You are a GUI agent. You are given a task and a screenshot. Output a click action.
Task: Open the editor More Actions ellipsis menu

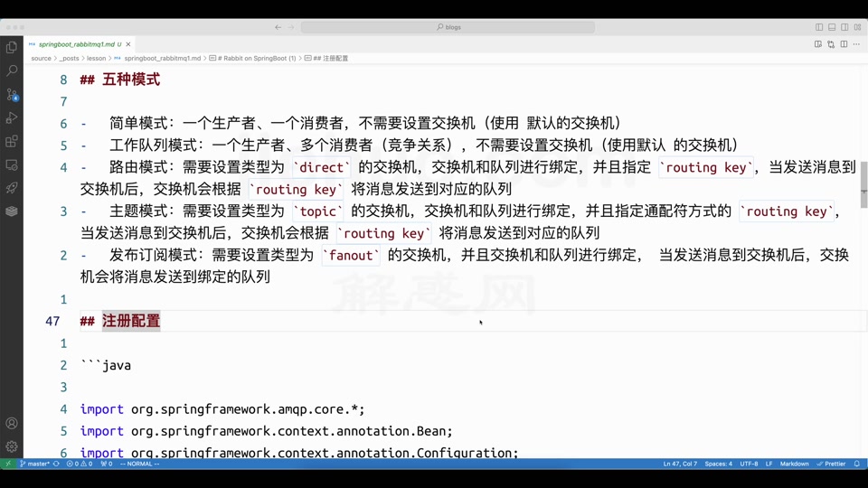pyautogui.click(x=856, y=44)
